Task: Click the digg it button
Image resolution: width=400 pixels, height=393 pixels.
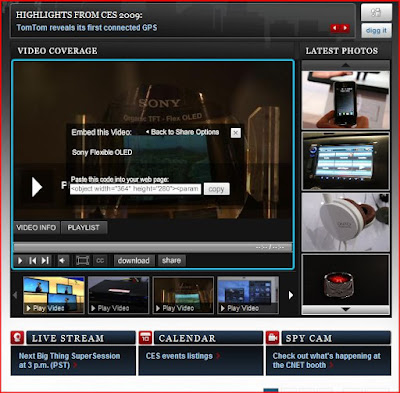Action: [x=376, y=31]
